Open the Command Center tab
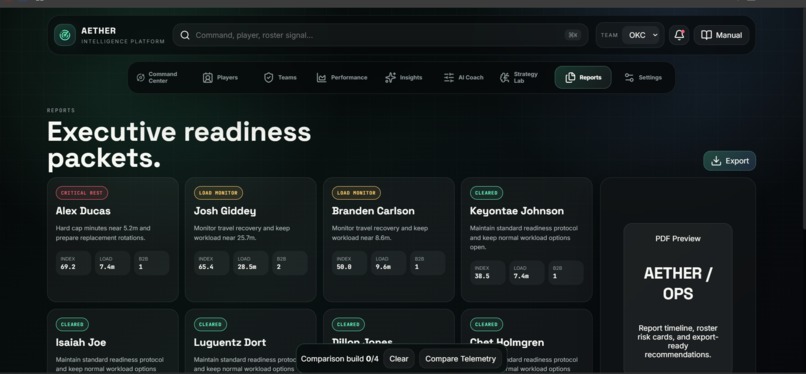806x374 pixels. pos(156,78)
